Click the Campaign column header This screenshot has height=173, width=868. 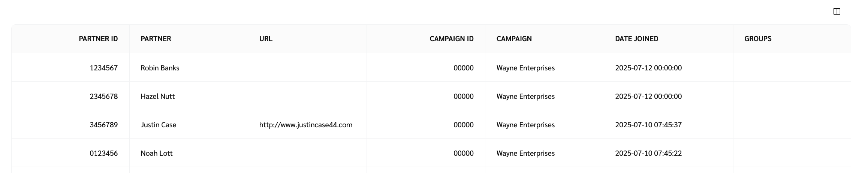click(x=514, y=39)
